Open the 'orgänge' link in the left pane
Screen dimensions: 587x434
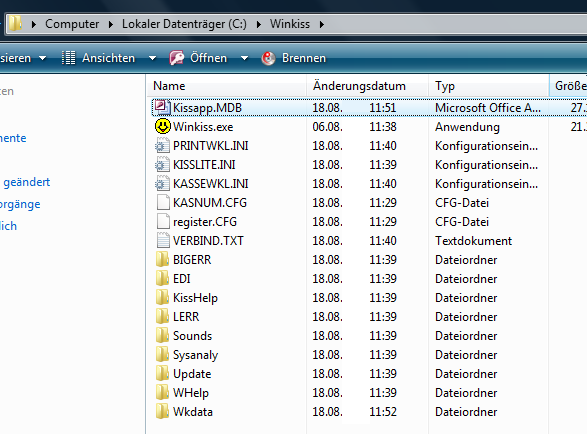pyautogui.click(x=20, y=204)
